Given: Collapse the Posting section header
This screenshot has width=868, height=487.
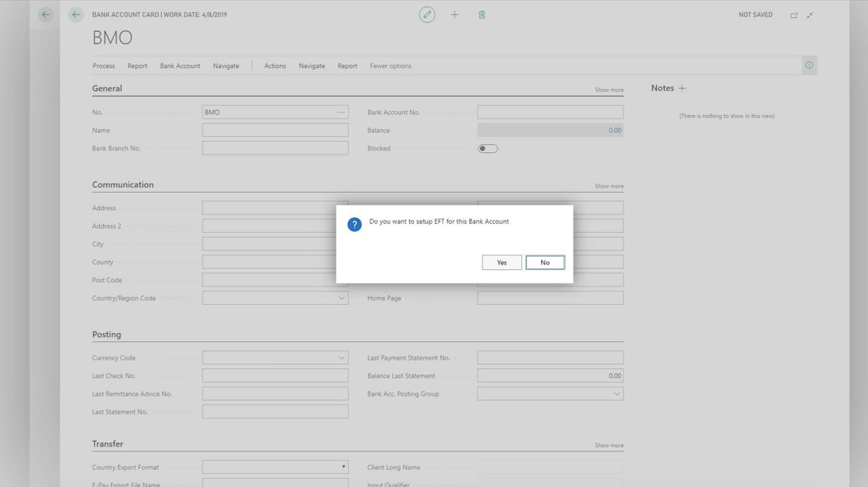Looking at the screenshot, I should (107, 334).
